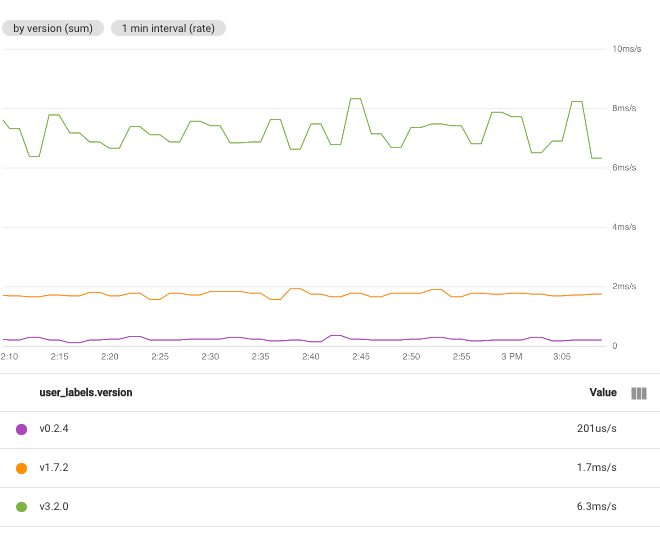This screenshot has width=660, height=535.
Task: Open the legend column selector icon
Action: [x=639, y=393]
